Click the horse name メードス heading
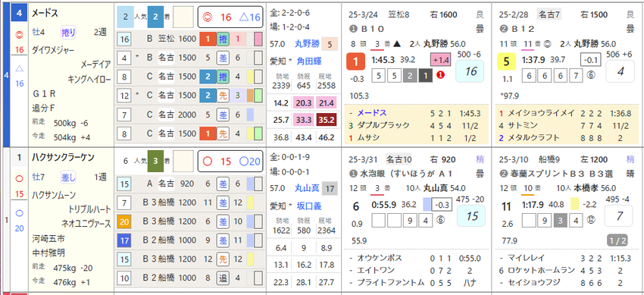Viewport: 644px width, 295px height. (x=45, y=13)
